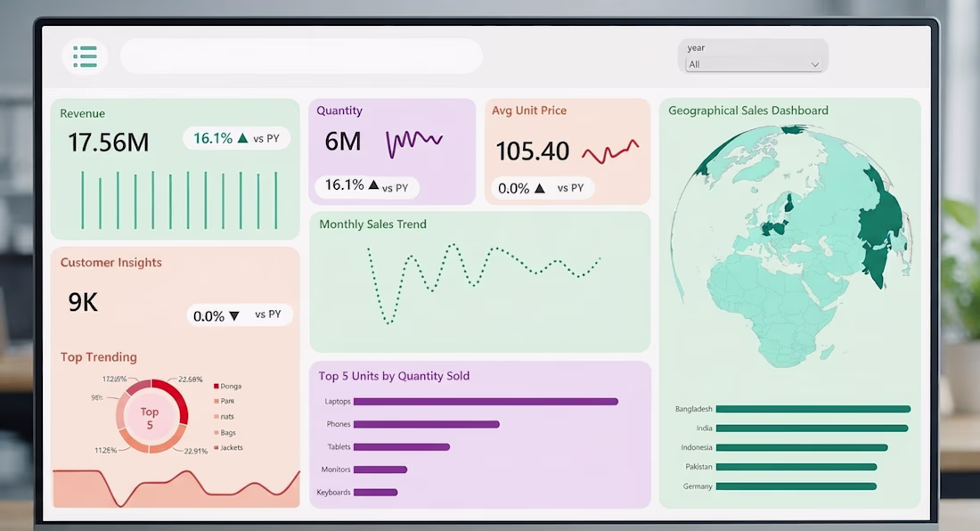Click the Monitors row label
This screenshot has height=531, width=980.
click(x=336, y=470)
